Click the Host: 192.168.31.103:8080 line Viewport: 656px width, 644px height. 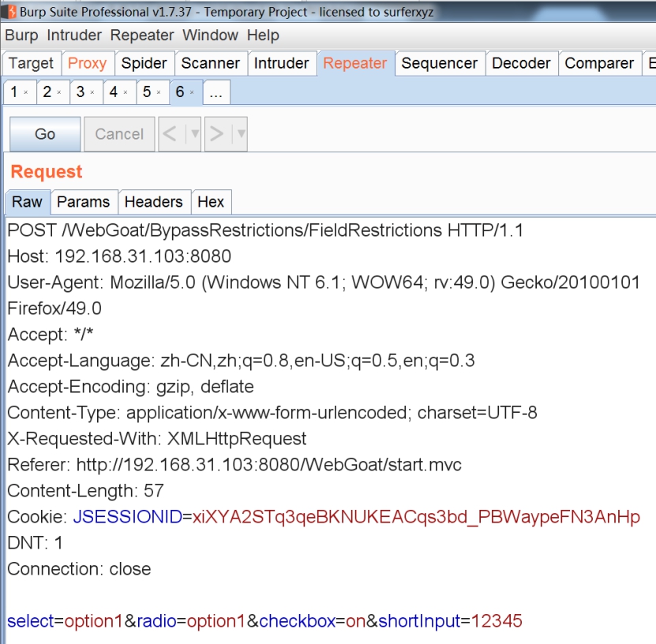point(119,256)
